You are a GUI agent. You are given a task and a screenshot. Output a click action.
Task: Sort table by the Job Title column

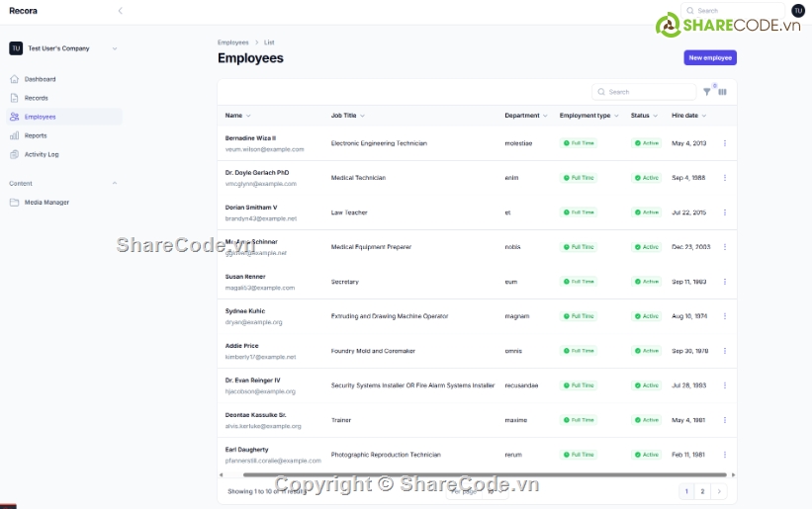(x=347, y=116)
